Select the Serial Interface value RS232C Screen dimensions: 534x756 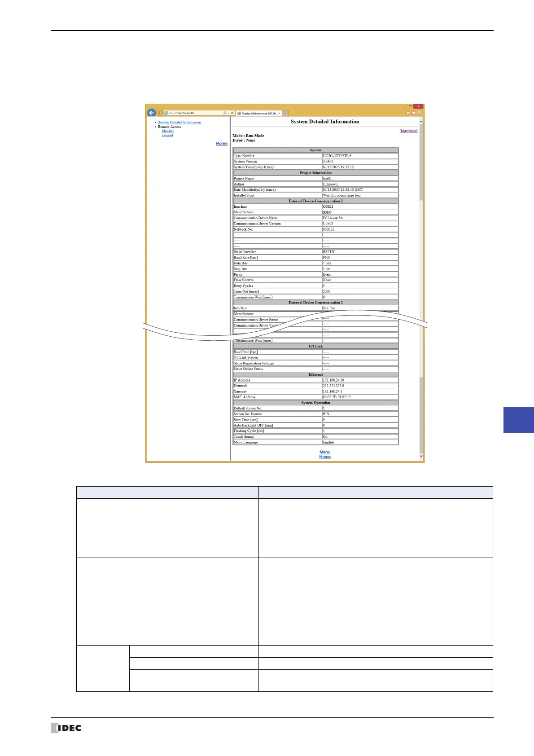pos(329,252)
